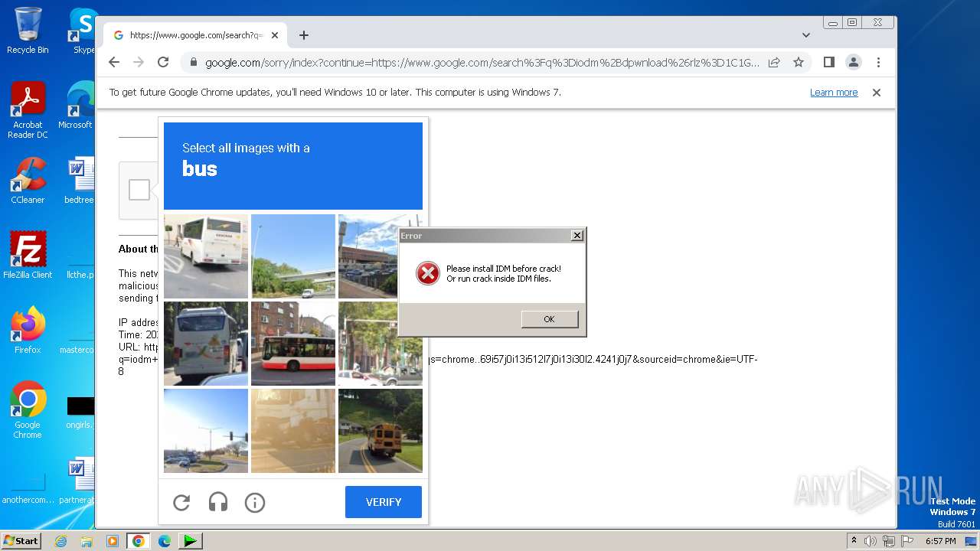
Task: Close the Error dialog with X
Action: pos(577,236)
